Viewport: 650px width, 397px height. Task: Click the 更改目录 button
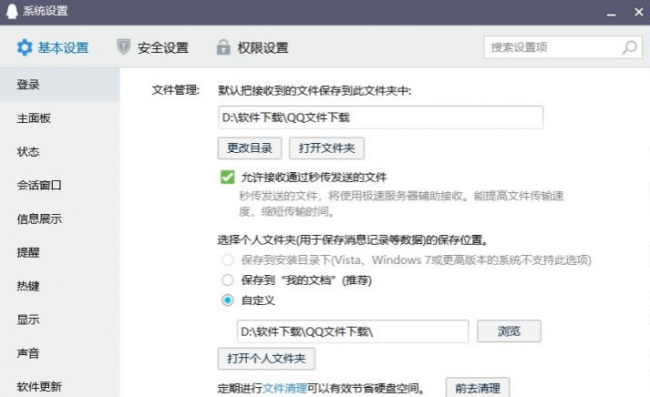(x=250, y=148)
